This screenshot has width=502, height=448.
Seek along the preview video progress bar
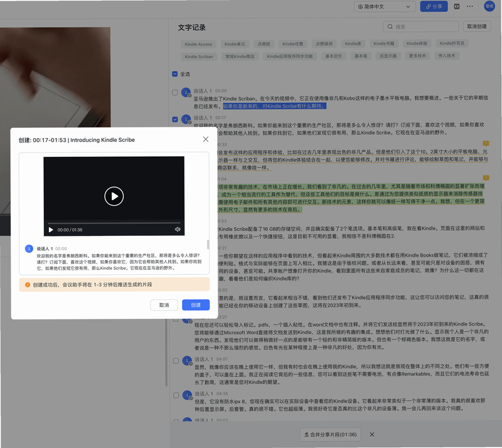(x=114, y=223)
